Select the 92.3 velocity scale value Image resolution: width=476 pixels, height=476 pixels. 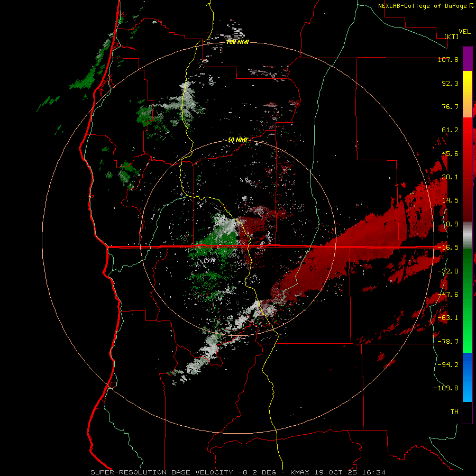pyautogui.click(x=450, y=83)
